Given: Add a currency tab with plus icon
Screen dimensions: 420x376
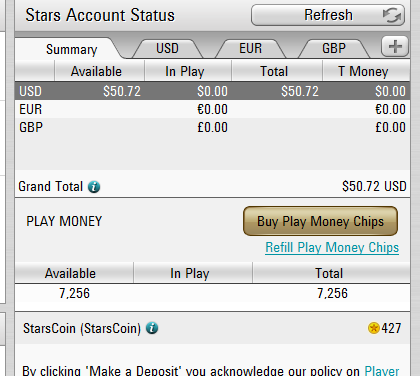Looking at the screenshot, I should (x=395, y=46).
